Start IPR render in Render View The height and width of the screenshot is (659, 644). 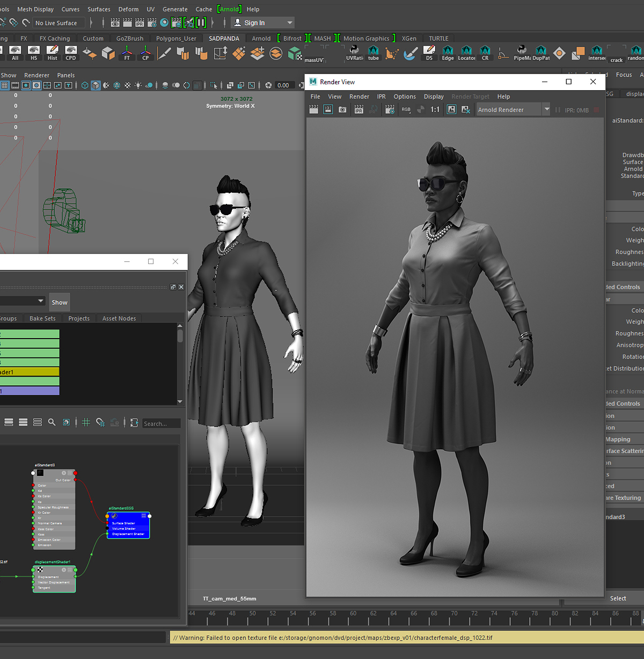[x=359, y=109]
